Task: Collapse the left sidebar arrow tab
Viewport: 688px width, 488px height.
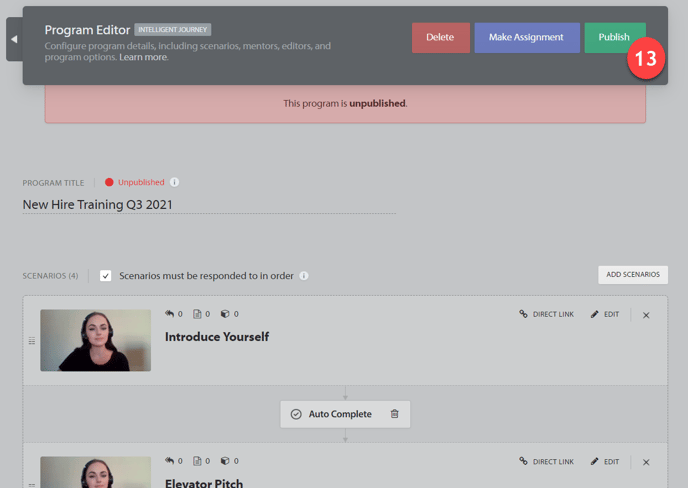Action: pos(14,39)
